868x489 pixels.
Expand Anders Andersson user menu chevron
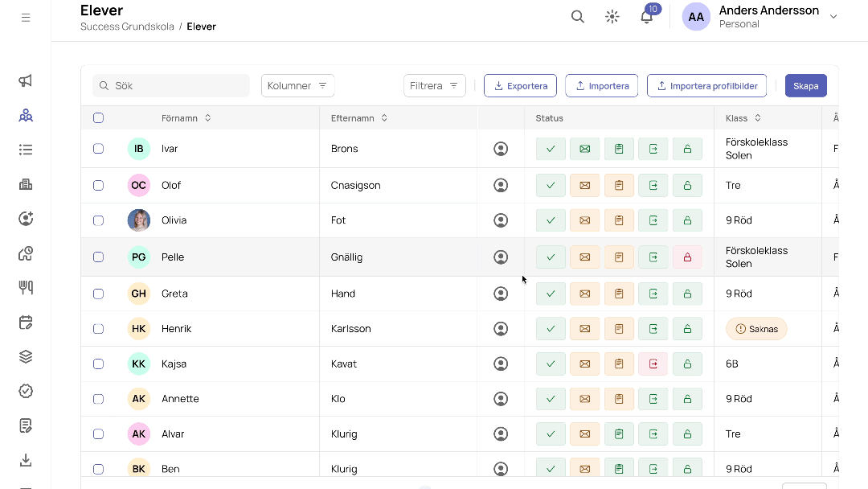coord(833,17)
